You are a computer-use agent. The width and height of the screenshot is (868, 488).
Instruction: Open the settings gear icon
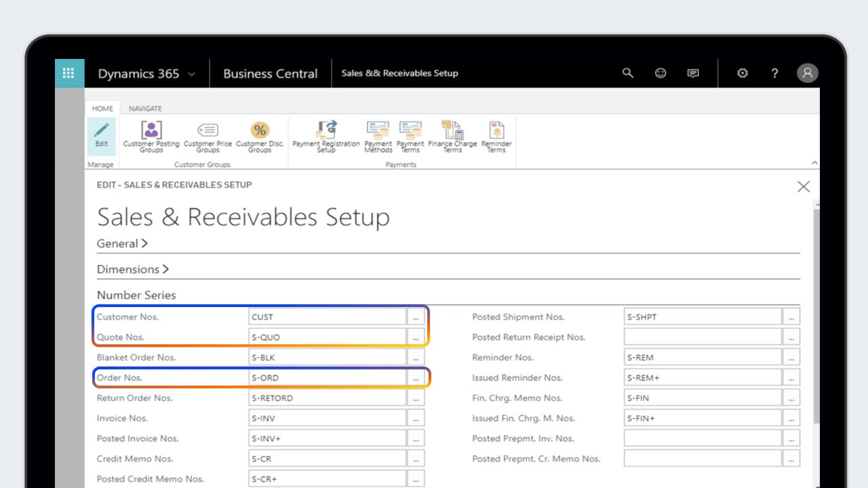(743, 73)
